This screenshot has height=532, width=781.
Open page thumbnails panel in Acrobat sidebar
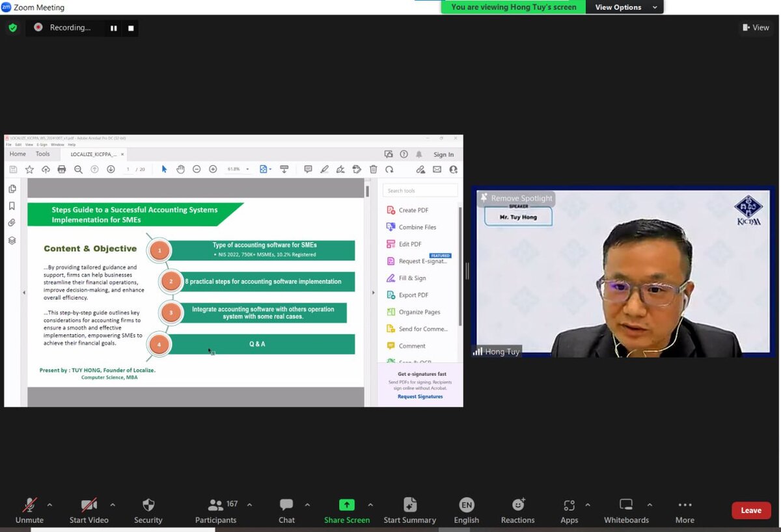click(12, 189)
